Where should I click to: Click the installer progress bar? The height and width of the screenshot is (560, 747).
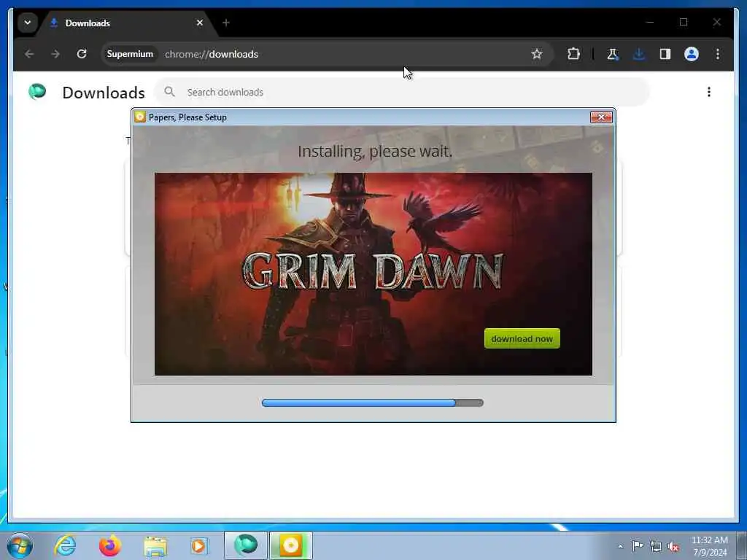pos(373,402)
